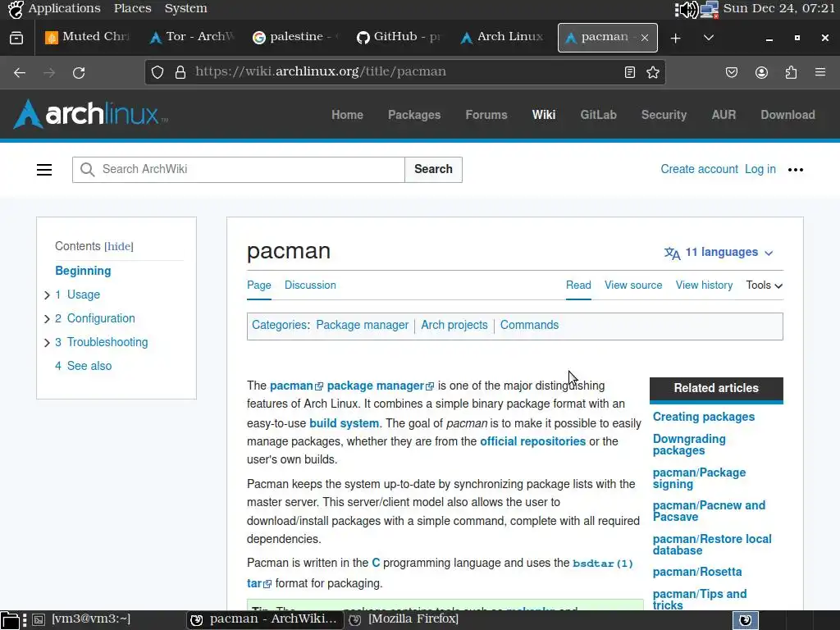Open the Downgrading packages related article
This screenshot has height=630, width=840.
689,445
